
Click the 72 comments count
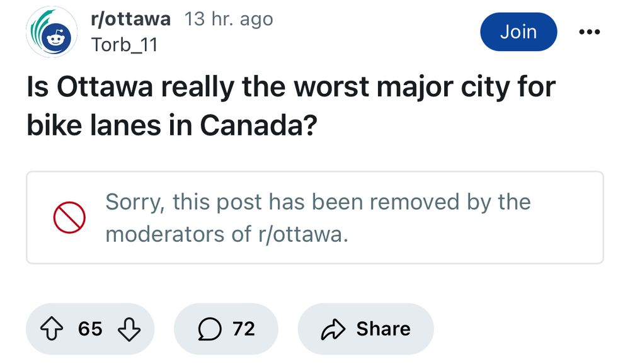point(244,329)
